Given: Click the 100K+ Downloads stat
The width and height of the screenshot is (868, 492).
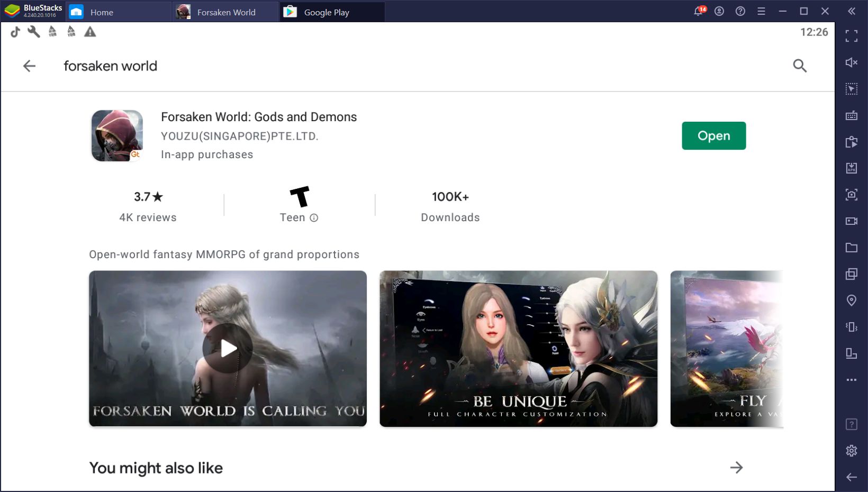Looking at the screenshot, I should pos(450,206).
